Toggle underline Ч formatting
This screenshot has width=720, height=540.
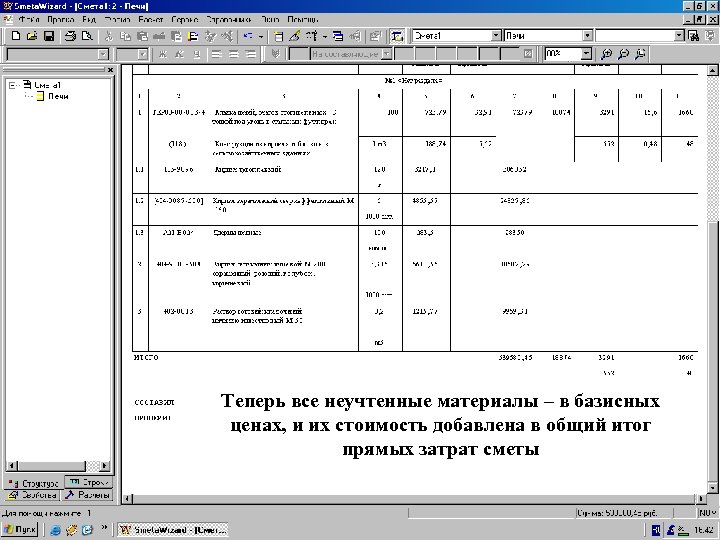coord(197,54)
